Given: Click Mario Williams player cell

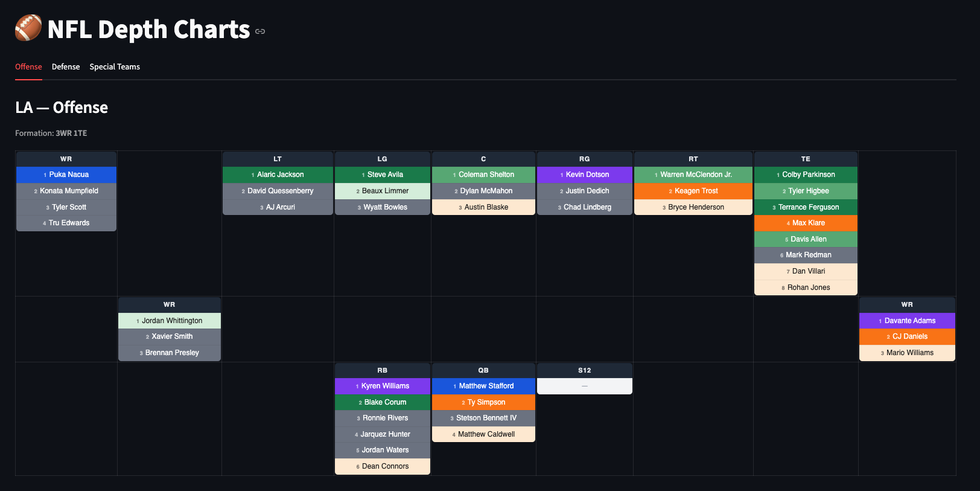Looking at the screenshot, I should point(907,353).
